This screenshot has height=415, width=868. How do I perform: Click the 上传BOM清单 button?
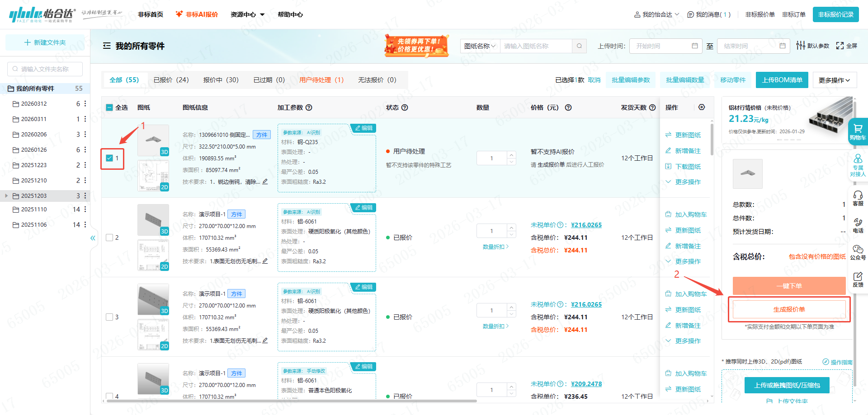tap(782, 80)
